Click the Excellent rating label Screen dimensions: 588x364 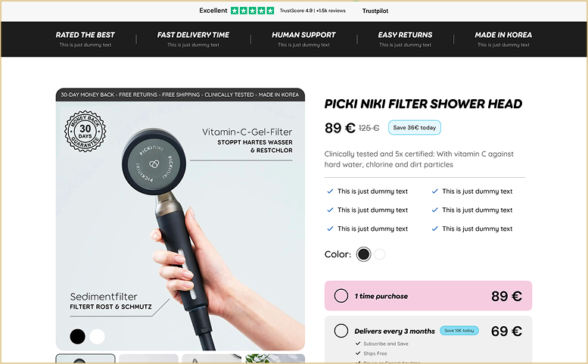pos(213,11)
